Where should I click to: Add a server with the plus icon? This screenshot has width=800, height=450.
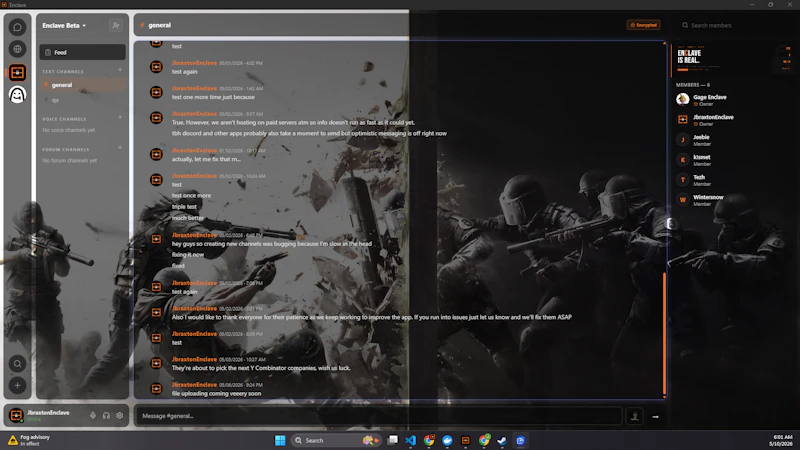click(x=17, y=386)
